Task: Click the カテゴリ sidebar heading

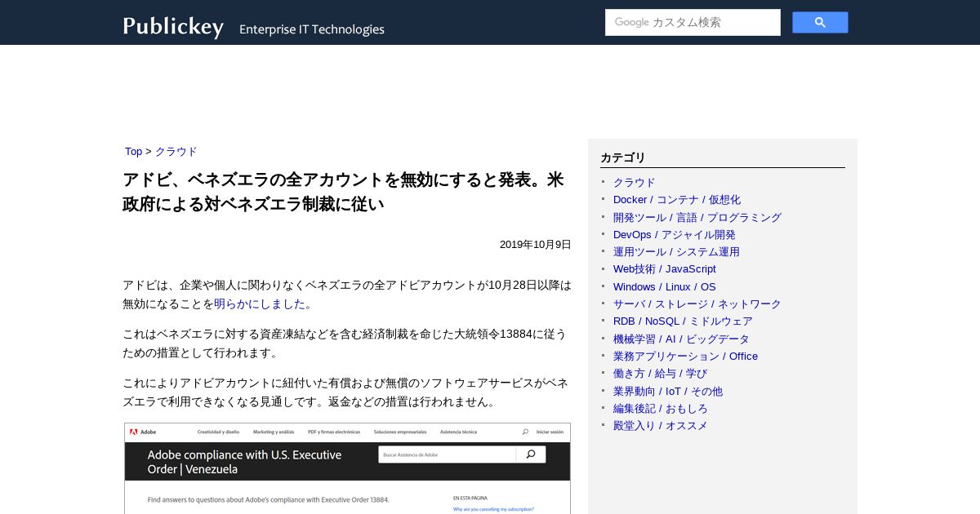Action: point(623,157)
